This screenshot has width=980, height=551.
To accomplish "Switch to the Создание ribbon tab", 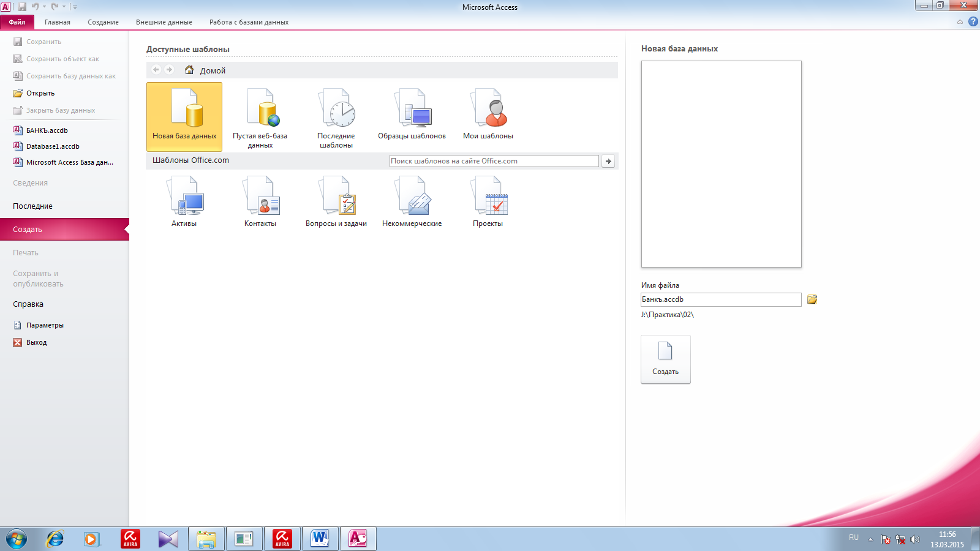I will (103, 22).
